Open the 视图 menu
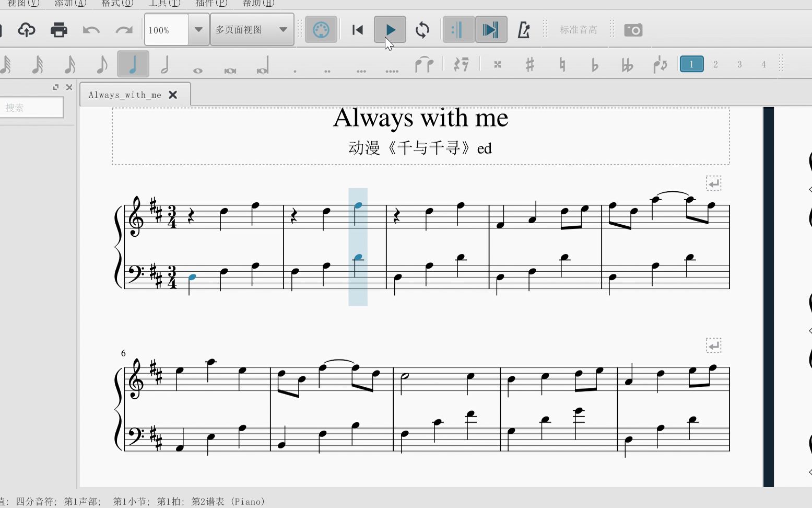 [x=23, y=3]
